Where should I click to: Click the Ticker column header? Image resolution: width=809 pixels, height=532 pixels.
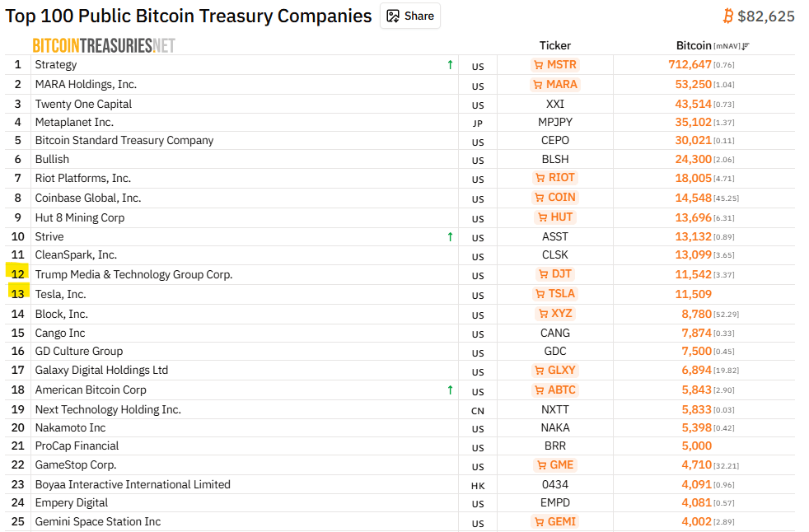pos(554,46)
